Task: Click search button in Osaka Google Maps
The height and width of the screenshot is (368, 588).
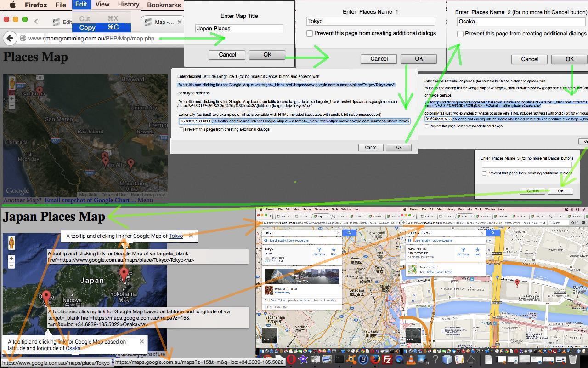Action: pyautogui.click(x=492, y=233)
